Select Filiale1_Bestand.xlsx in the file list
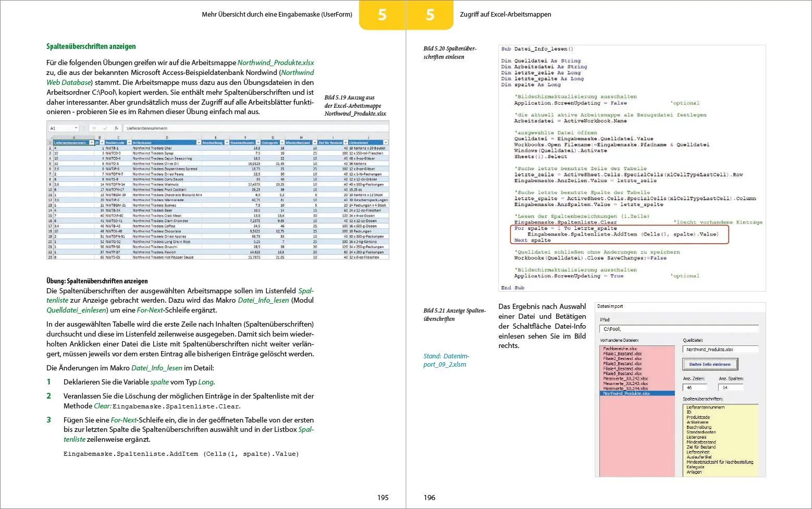The height and width of the screenshot is (509, 812). (x=637, y=354)
